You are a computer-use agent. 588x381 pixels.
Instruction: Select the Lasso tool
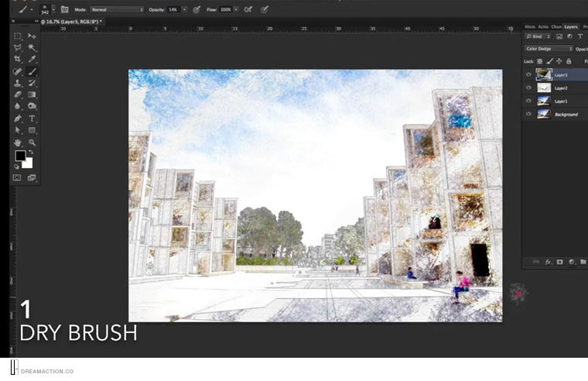(x=18, y=48)
